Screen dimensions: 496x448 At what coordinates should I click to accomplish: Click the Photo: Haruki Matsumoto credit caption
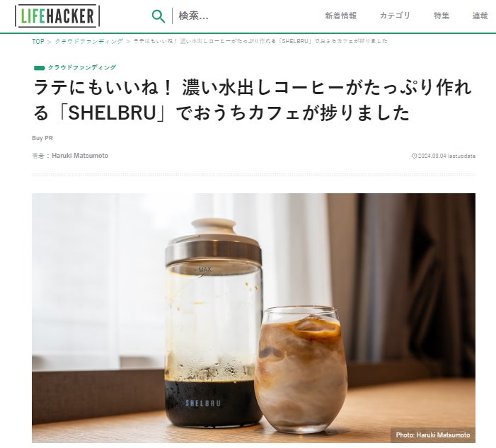click(x=433, y=435)
